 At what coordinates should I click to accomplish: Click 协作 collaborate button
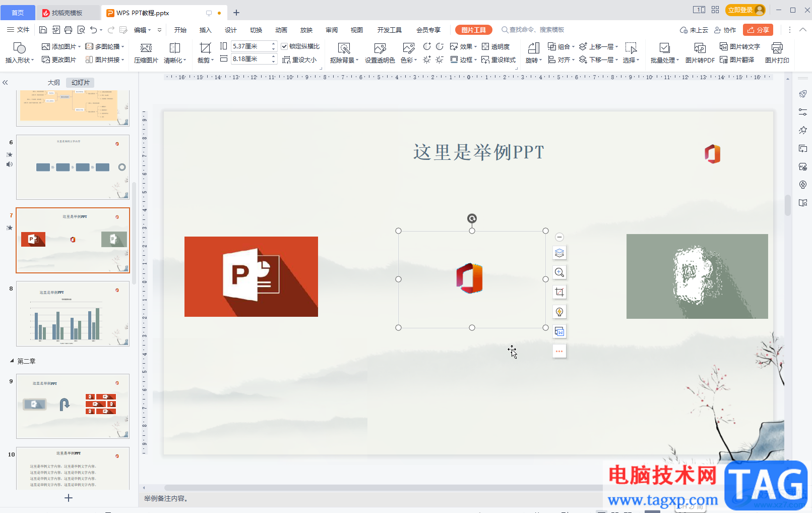(725, 30)
